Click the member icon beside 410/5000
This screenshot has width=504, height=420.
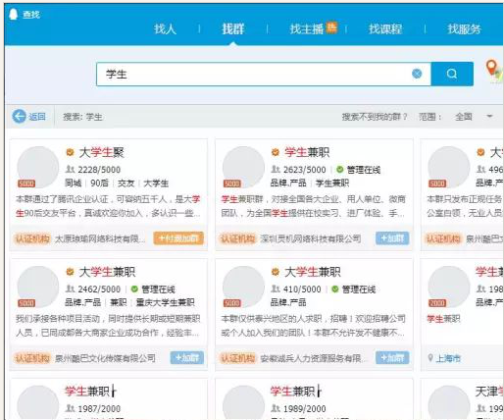tap(276, 289)
